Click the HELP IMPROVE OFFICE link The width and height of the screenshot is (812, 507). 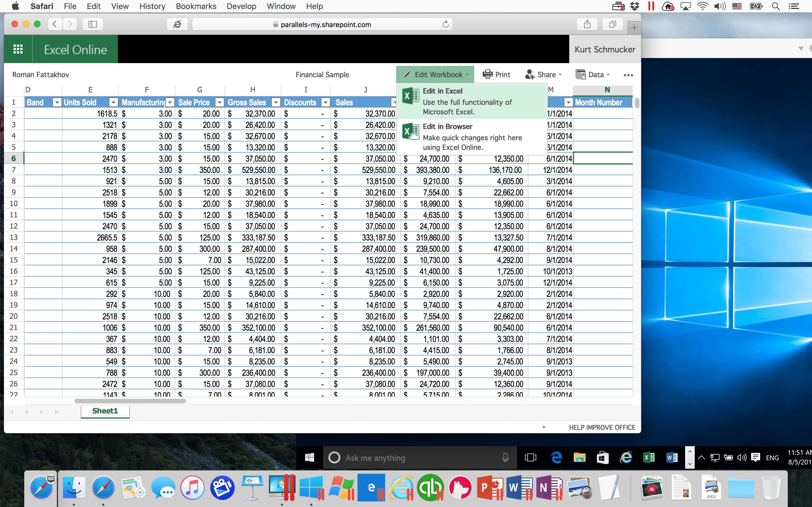point(602,428)
